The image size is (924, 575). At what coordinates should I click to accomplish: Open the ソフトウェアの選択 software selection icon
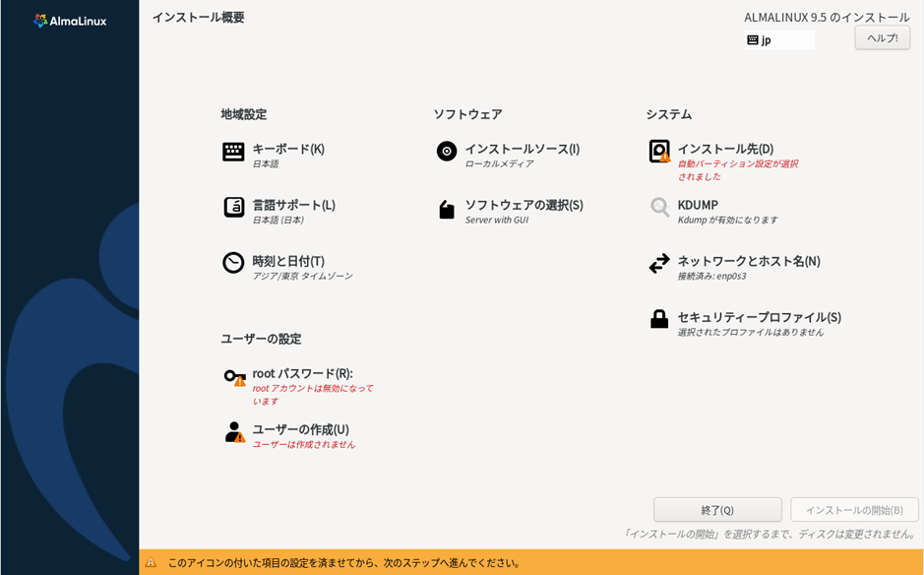446,209
